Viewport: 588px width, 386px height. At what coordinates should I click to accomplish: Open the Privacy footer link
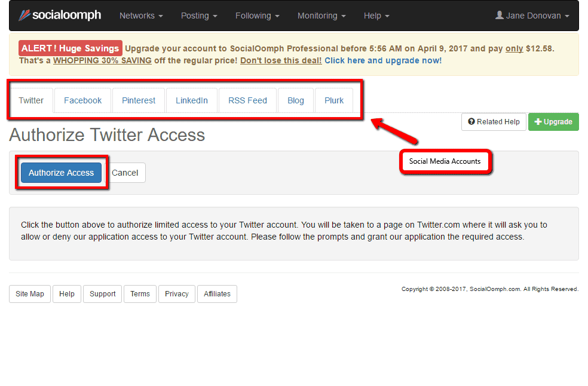[177, 294]
